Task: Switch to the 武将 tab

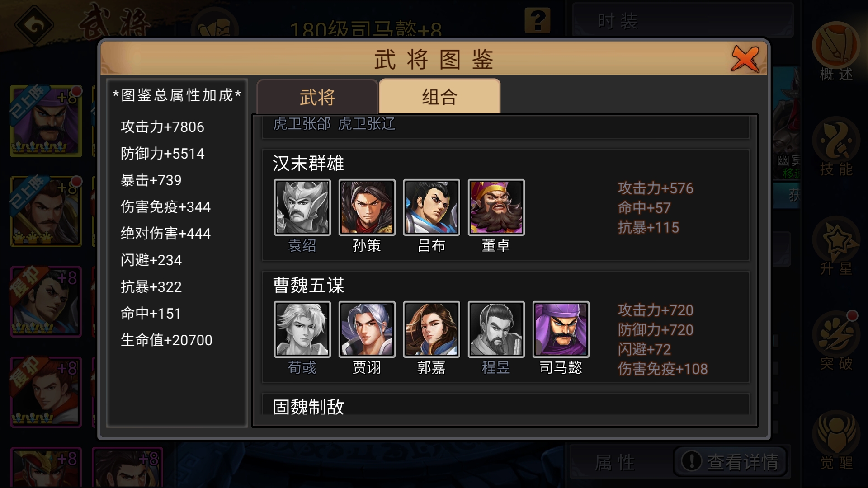Action: [317, 97]
